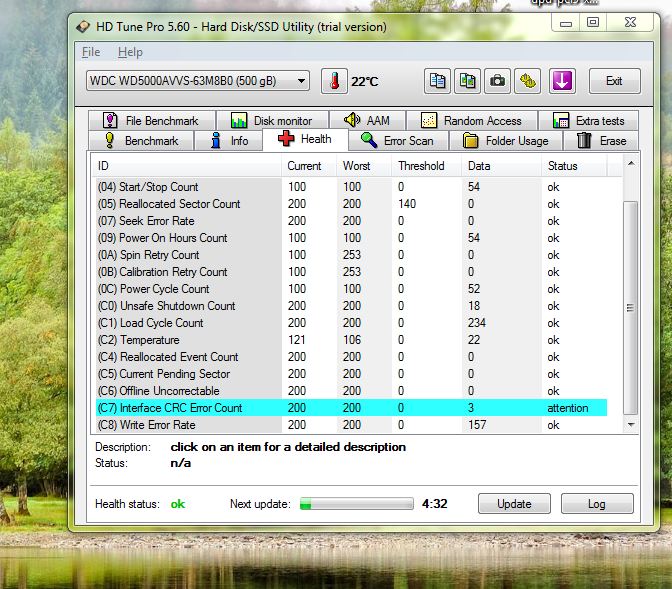The width and height of the screenshot is (672, 589).
Task: Open the drive selection dropdown
Action: 198,81
